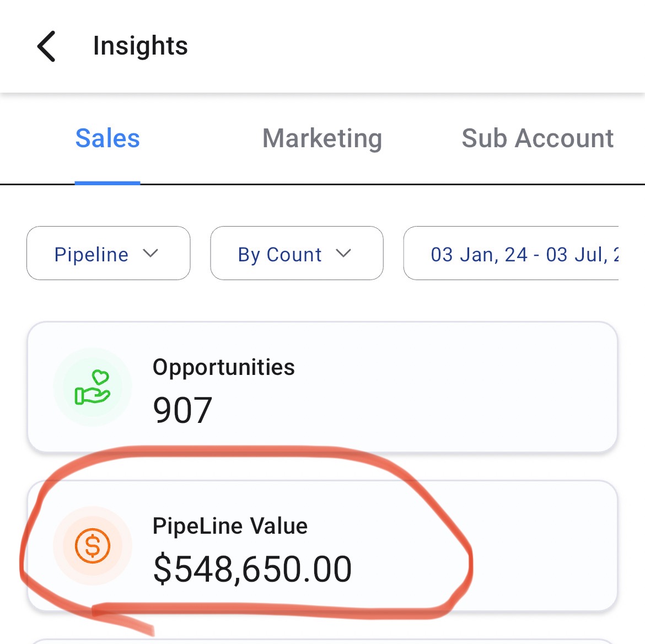Image resolution: width=645 pixels, height=644 pixels.
Task: Switch to the Sales tab
Action: click(x=108, y=138)
